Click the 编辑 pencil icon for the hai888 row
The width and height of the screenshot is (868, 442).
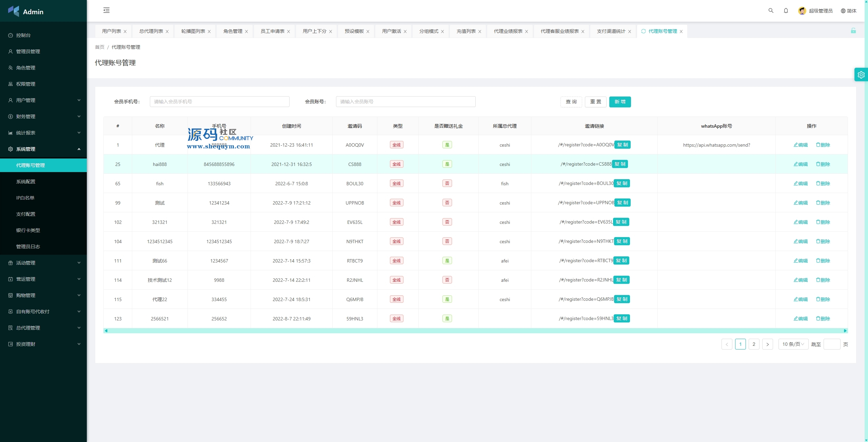pyautogui.click(x=796, y=164)
